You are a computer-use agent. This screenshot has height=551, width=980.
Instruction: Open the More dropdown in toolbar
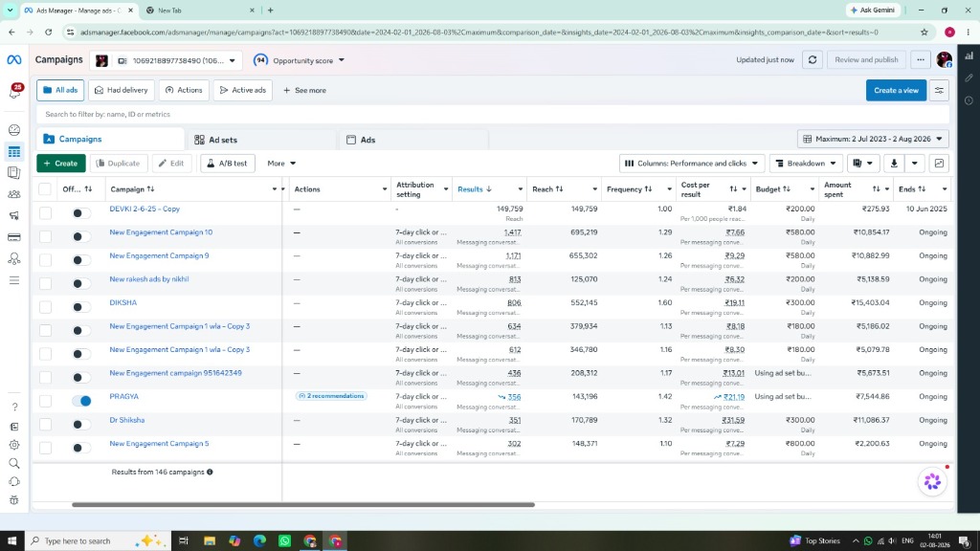point(281,164)
